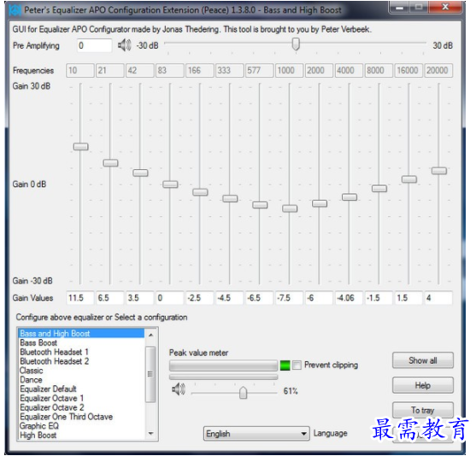476x456 pixels.
Task: Click the pre-amplifying speaker mute icon
Action: click(x=125, y=45)
